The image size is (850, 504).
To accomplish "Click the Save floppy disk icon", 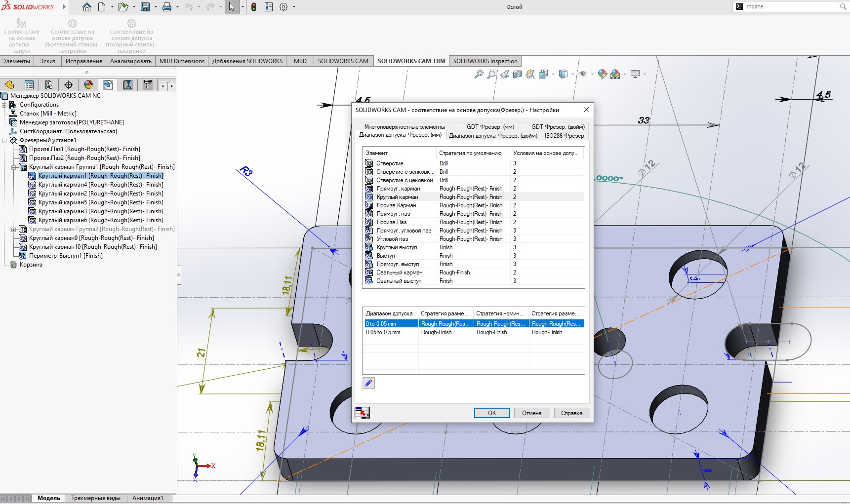I will click(145, 7).
